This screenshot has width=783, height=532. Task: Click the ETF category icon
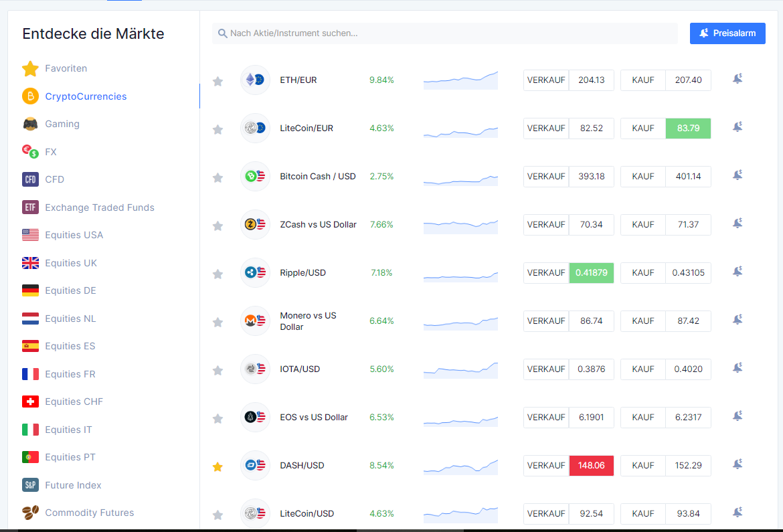point(31,207)
